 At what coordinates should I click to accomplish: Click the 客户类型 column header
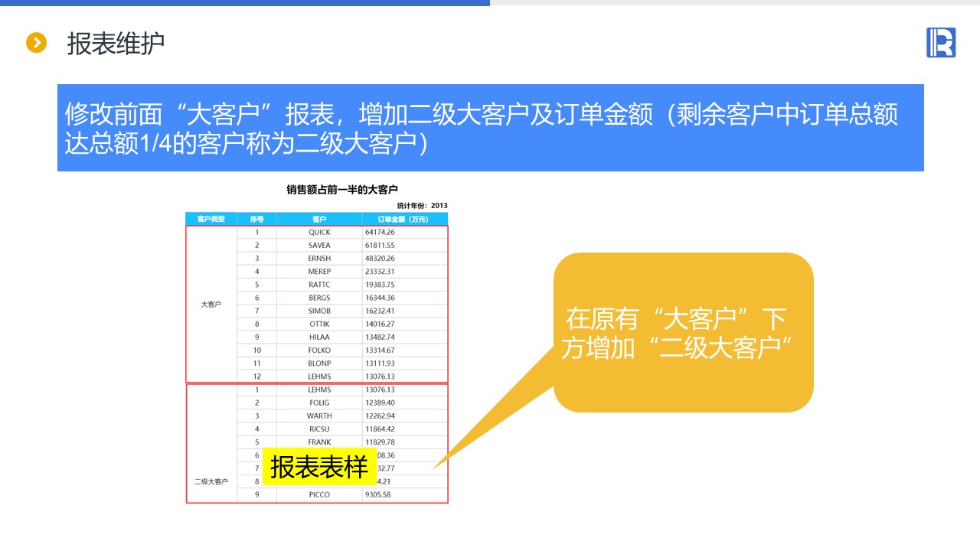pyautogui.click(x=211, y=219)
